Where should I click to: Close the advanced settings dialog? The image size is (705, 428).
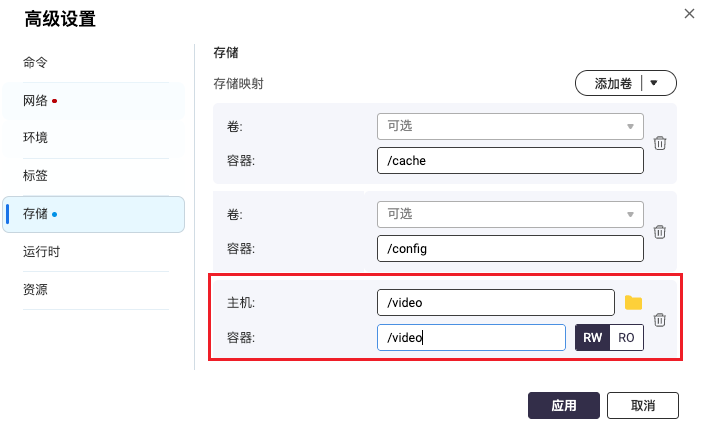[x=689, y=14]
